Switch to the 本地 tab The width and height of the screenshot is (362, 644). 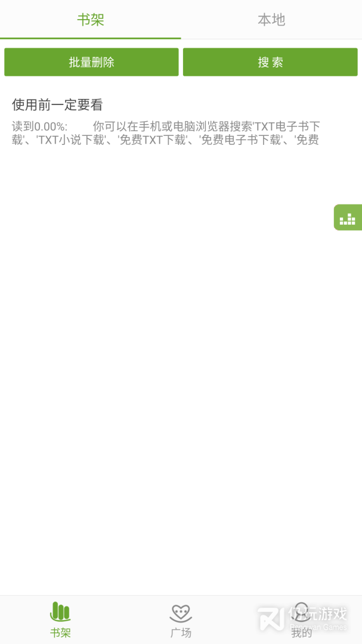coord(271,19)
